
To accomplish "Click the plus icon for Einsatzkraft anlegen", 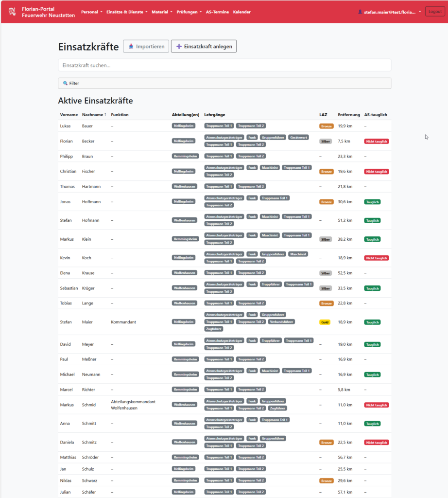I will 179,47.
